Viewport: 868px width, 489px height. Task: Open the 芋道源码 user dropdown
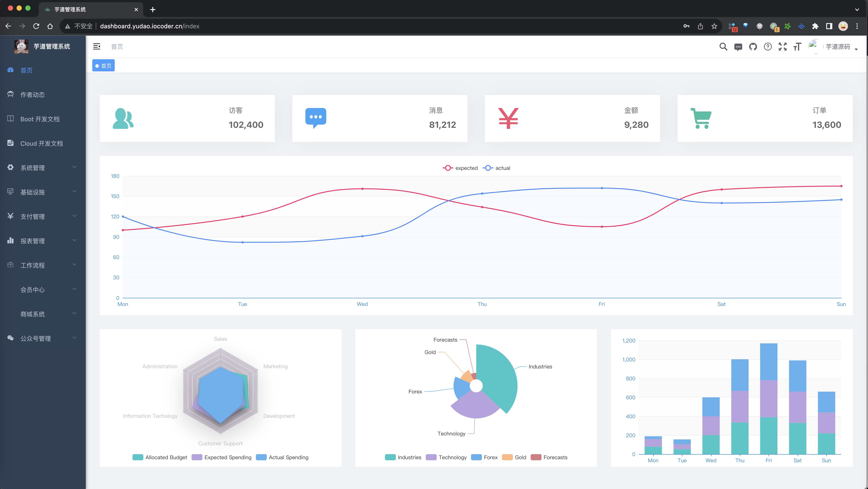(x=838, y=47)
